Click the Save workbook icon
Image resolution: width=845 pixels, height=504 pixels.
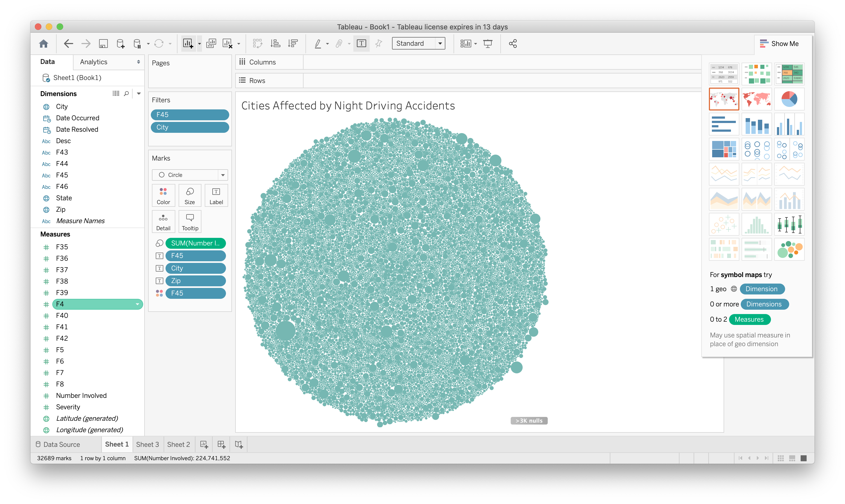click(x=103, y=44)
